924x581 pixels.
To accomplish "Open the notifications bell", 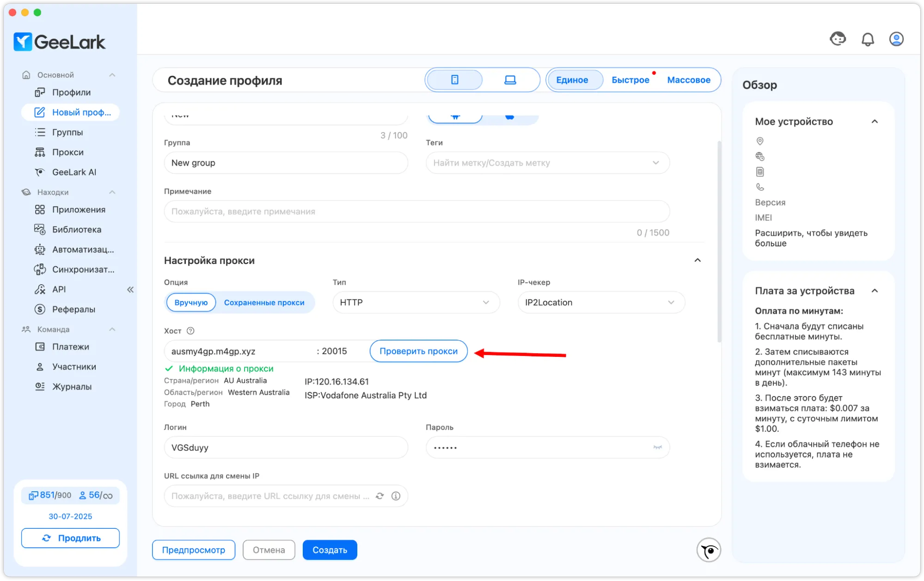I will tap(868, 39).
